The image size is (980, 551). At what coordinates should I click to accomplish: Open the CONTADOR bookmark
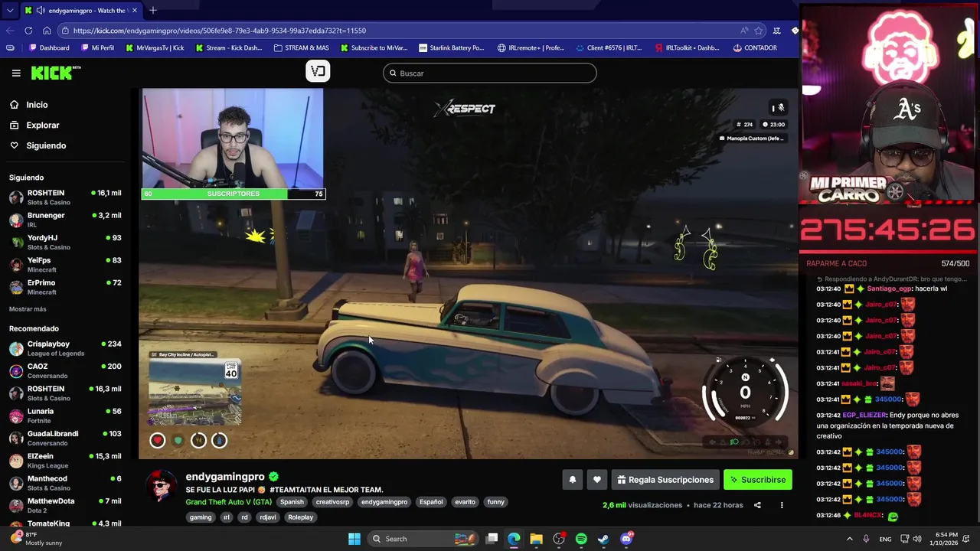(x=755, y=47)
